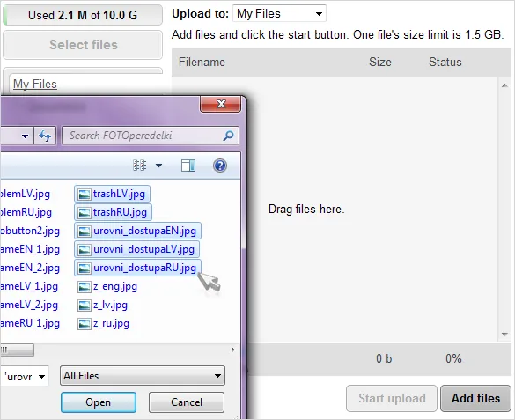Image resolution: width=515 pixels, height=420 pixels.
Task: Click the search magnifier icon
Action: [228, 136]
